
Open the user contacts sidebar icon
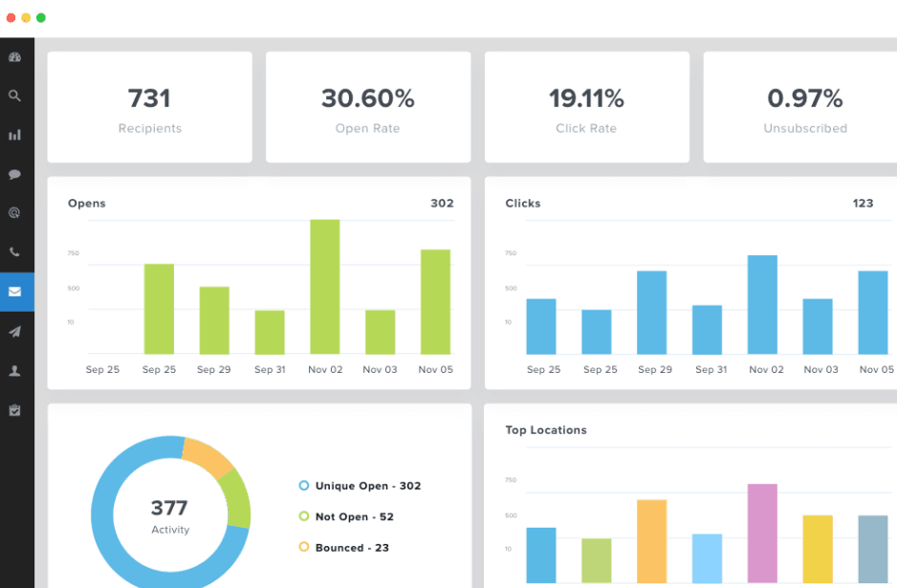coord(15,371)
